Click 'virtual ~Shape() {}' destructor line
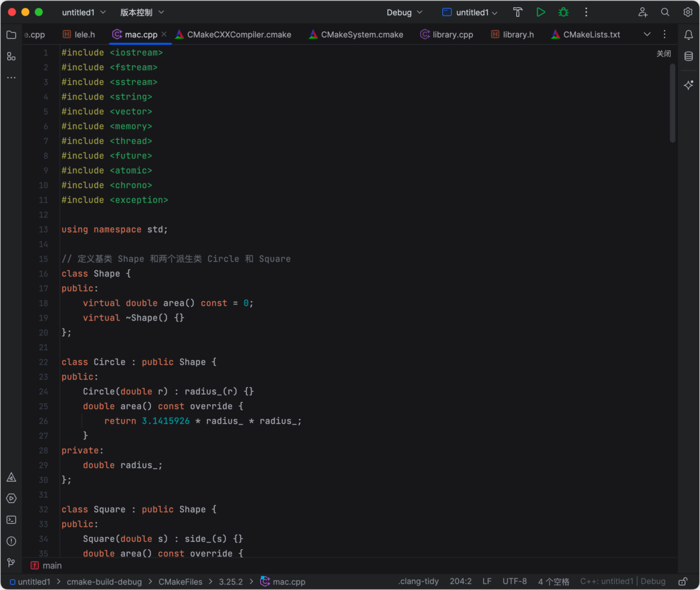The width and height of the screenshot is (700, 590). click(134, 318)
